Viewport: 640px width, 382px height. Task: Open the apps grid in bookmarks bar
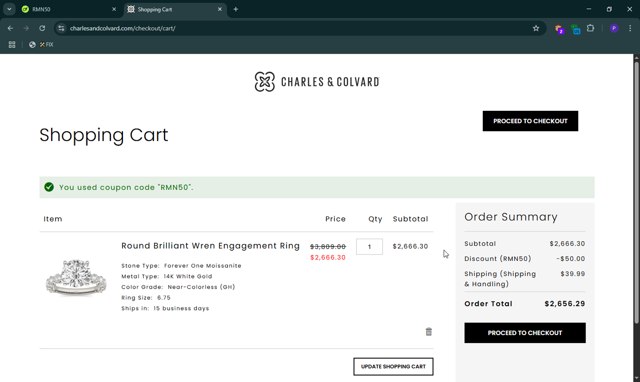12,44
